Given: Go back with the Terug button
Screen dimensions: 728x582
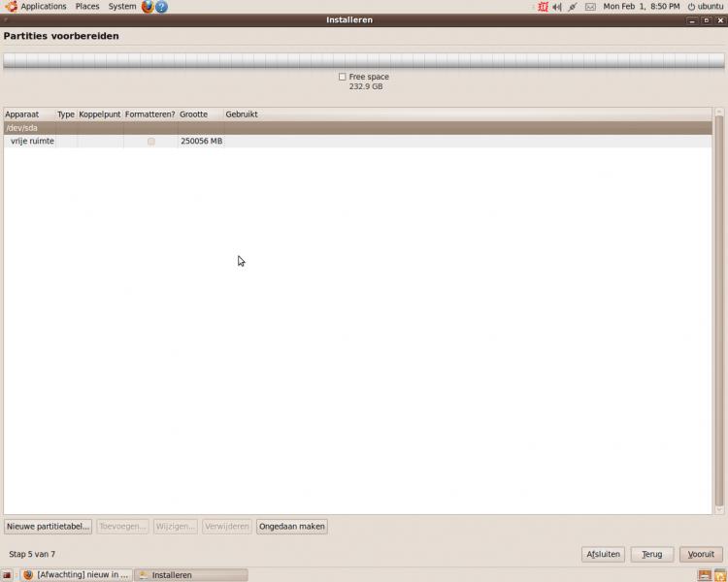Looking at the screenshot, I should click(x=652, y=554).
